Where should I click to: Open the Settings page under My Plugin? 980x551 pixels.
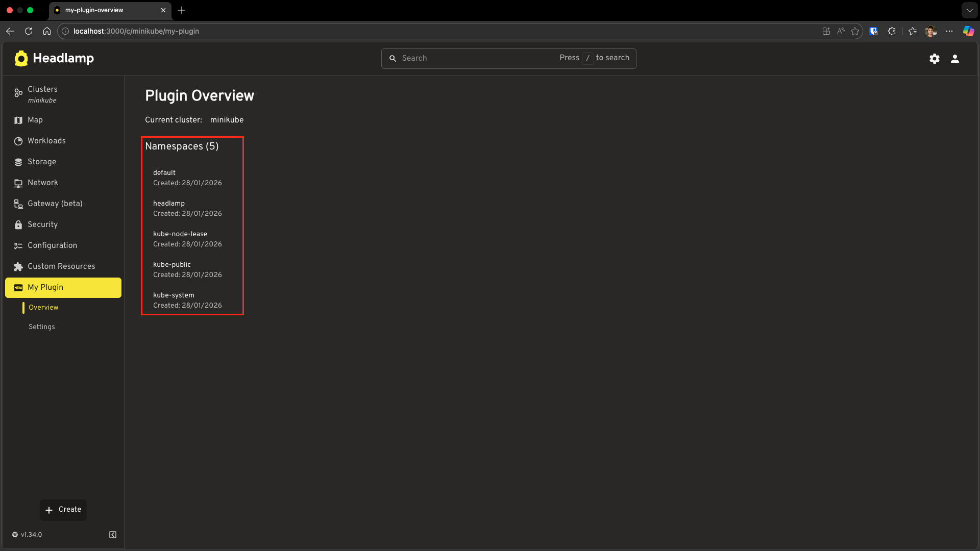pyautogui.click(x=41, y=327)
